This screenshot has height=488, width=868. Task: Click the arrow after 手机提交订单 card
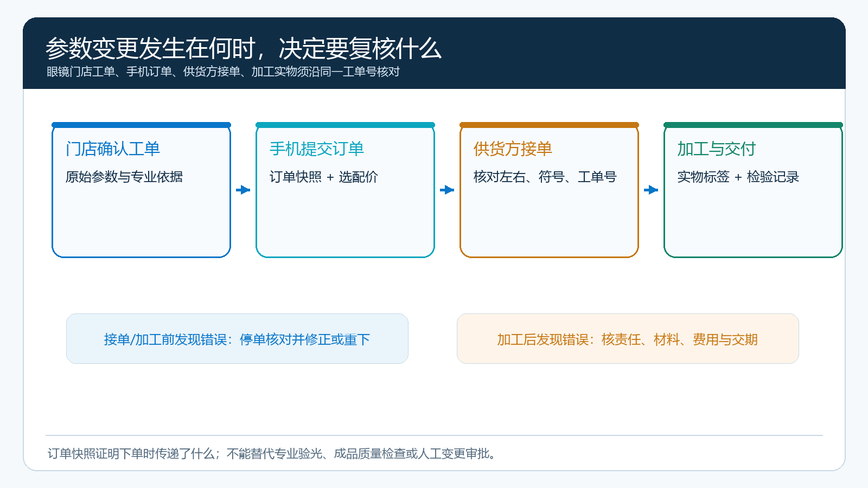tap(447, 190)
